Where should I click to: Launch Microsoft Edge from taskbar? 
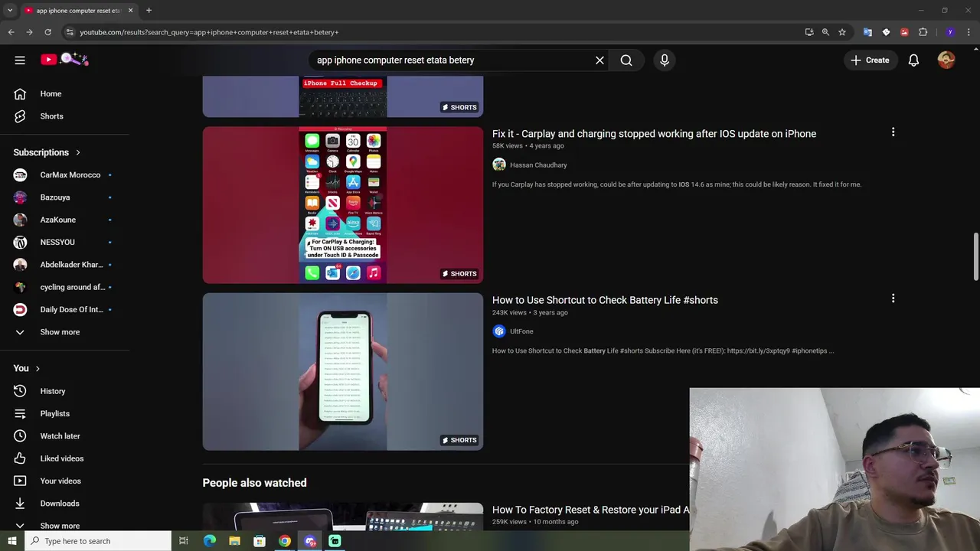[x=209, y=541]
